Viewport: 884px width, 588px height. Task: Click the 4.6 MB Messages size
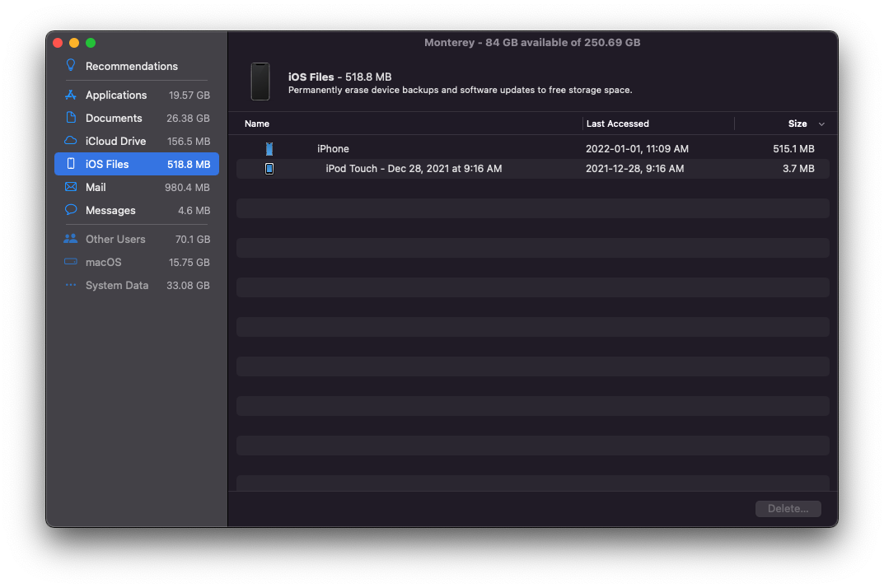194,210
